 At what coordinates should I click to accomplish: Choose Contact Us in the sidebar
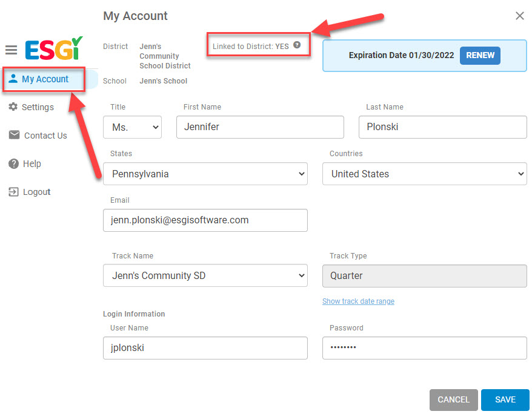[x=38, y=136]
